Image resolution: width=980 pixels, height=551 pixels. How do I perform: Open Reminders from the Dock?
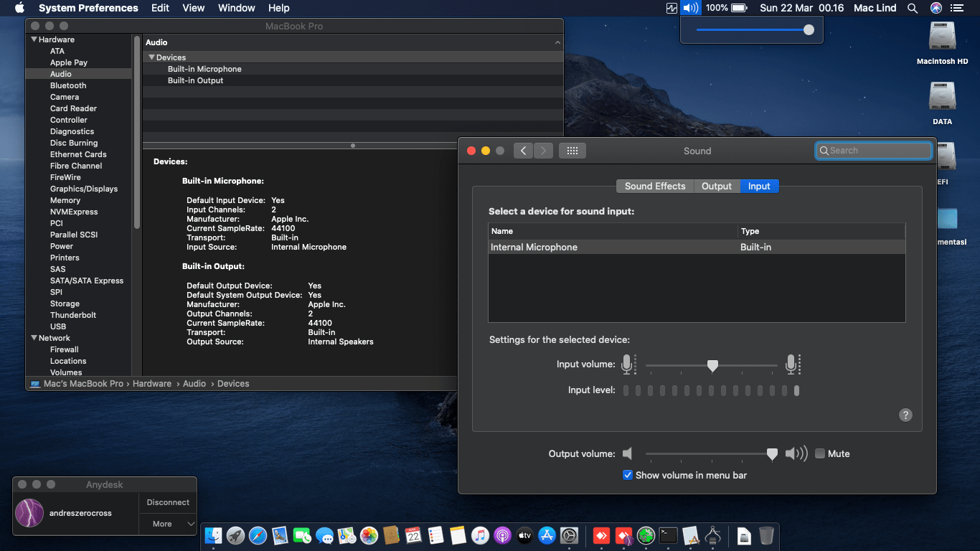(435, 535)
